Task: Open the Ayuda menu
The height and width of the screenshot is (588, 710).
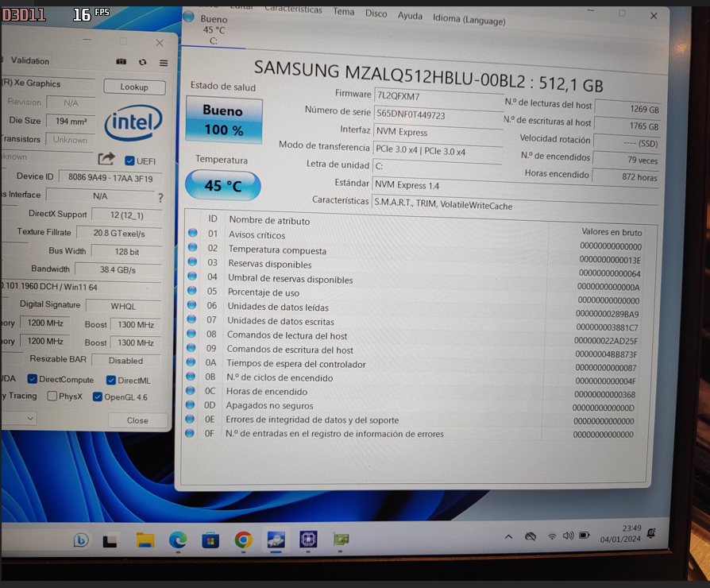Action: 410,16
